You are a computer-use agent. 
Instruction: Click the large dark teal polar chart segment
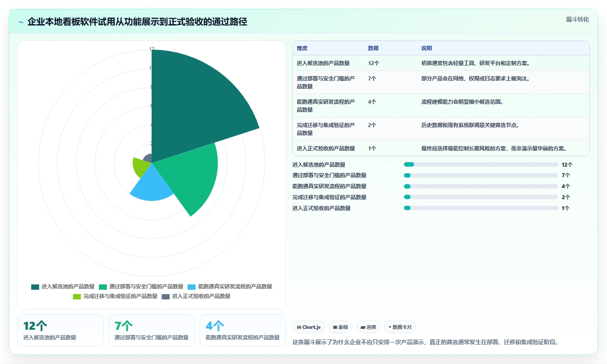(x=193, y=106)
